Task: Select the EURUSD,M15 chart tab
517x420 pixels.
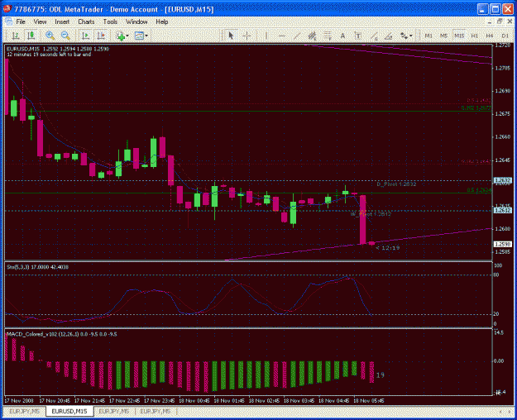Action: [x=69, y=411]
